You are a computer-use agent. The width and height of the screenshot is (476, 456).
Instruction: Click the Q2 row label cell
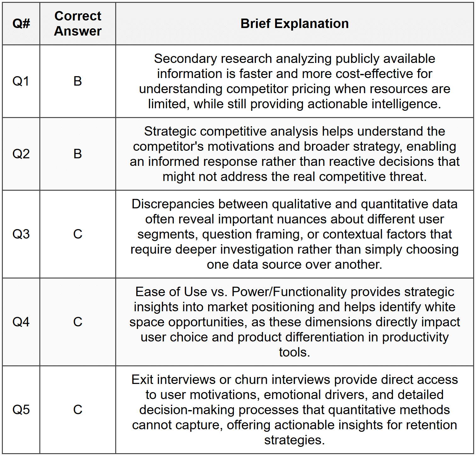pos(21,154)
